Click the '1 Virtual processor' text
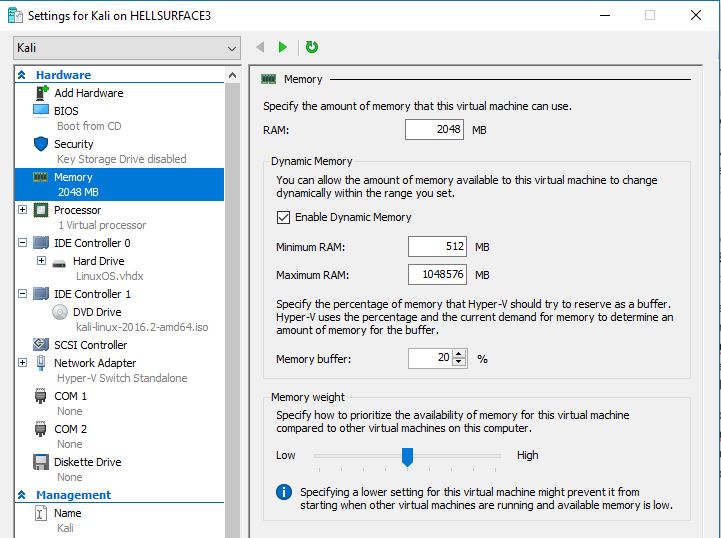This screenshot has height=538, width=721. (x=102, y=225)
